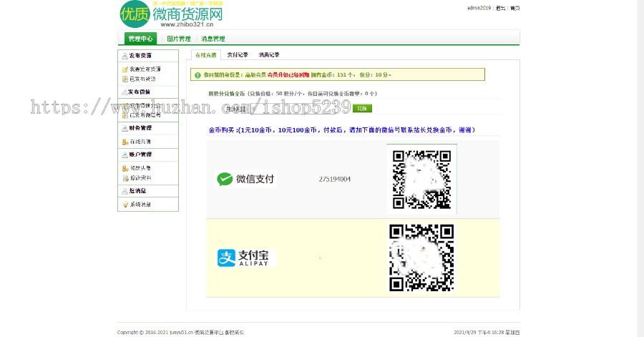Switch to the 消费记录 tab
Viewport: 644px width, 337px height.
click(x=269, y=54)
